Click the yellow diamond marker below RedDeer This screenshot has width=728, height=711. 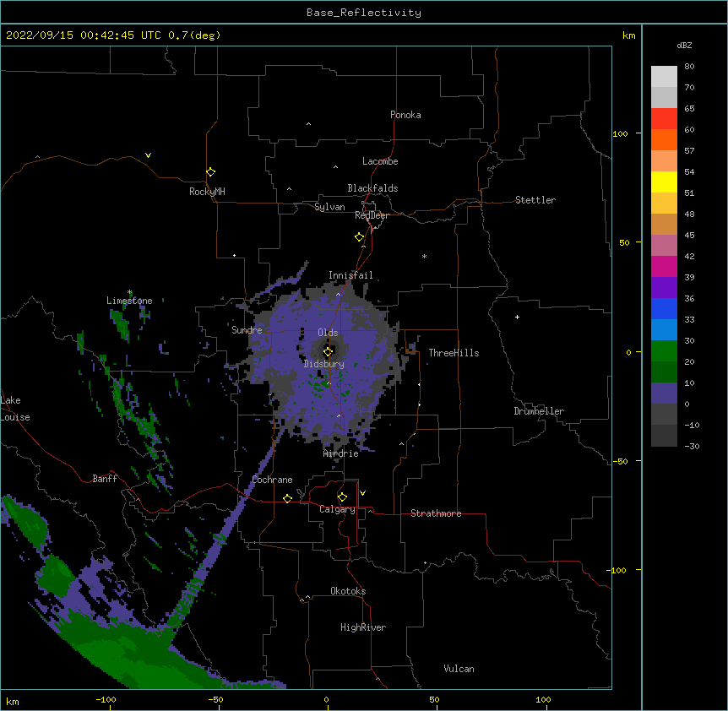(360, 237)
